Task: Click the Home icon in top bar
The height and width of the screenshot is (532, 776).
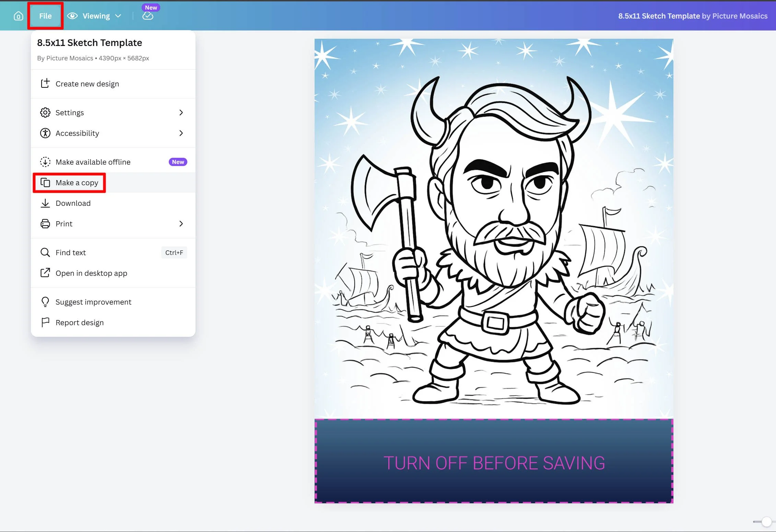Action: pyautogui.click(x=19, y=16)
